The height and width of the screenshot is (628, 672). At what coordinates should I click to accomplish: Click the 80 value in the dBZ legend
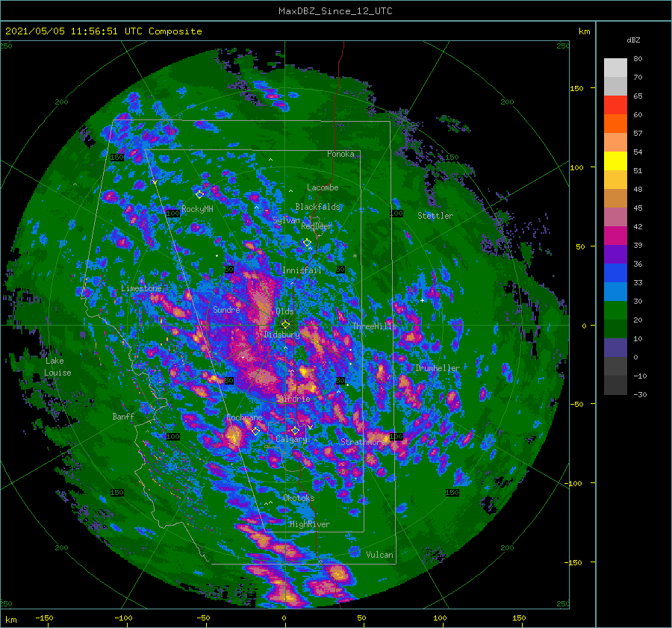638,59
